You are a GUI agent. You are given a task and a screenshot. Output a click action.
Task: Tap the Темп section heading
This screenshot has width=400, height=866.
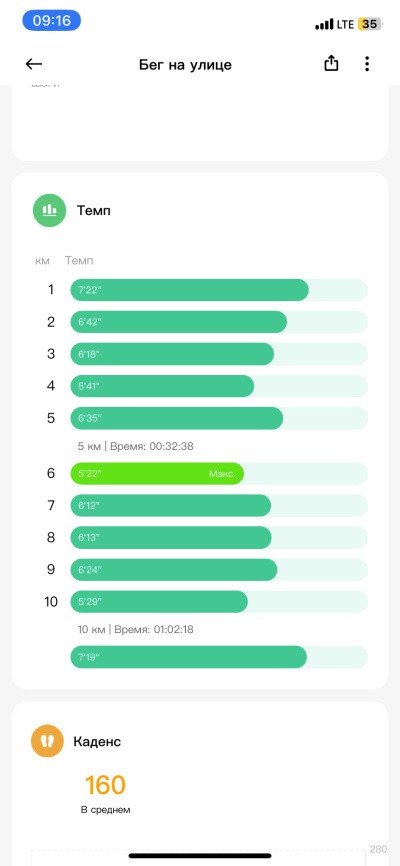point(93,210)
